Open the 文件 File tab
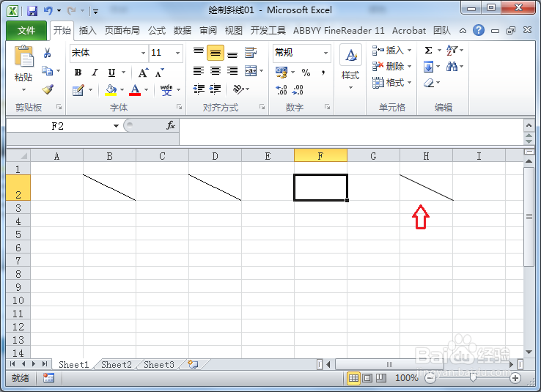Image resolution: width=541 pixels, height=392 pixels. click(x=26, y=31)
